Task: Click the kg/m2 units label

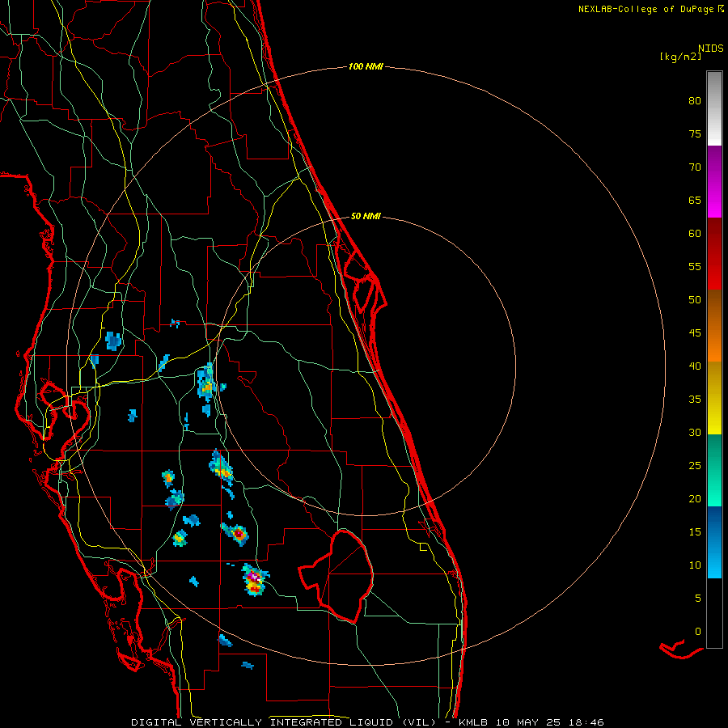Action: [680, 57]
